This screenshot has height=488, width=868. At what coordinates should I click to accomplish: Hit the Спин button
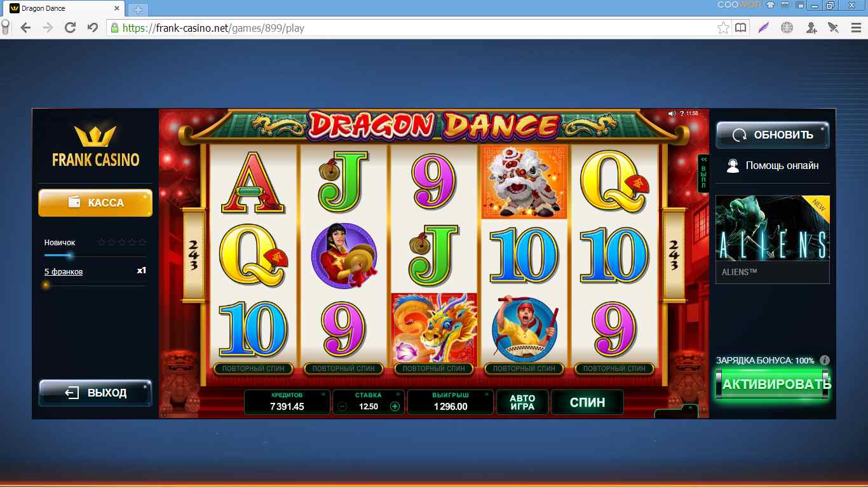tap(587, 402)
